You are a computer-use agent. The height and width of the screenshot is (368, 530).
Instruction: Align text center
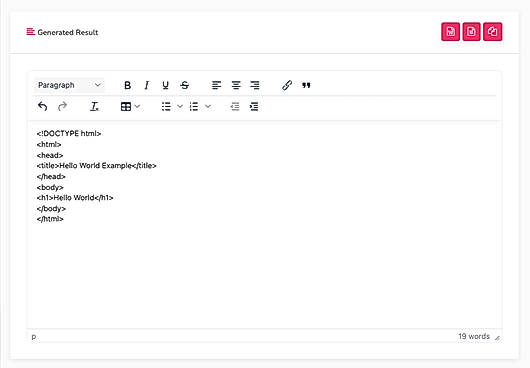coord(236,85)
